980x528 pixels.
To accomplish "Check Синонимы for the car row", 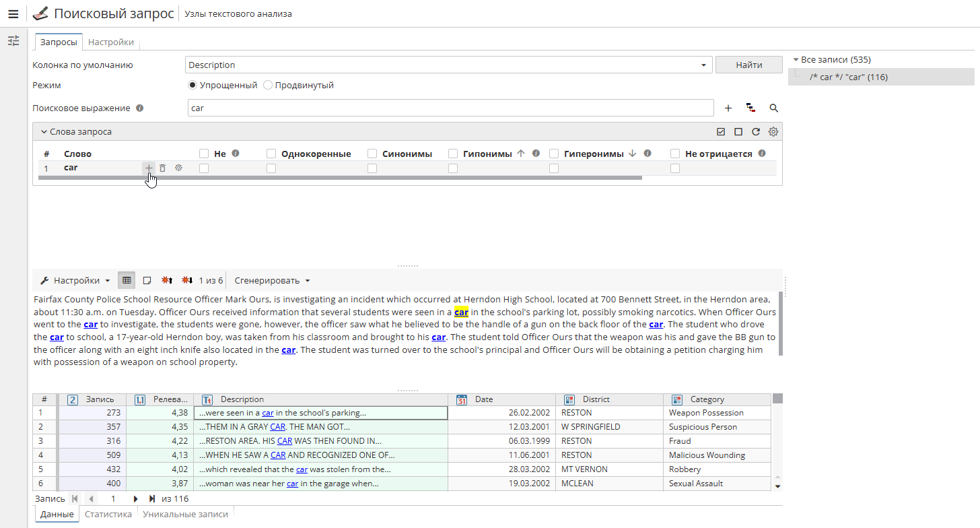I will (x=372, y=168).
